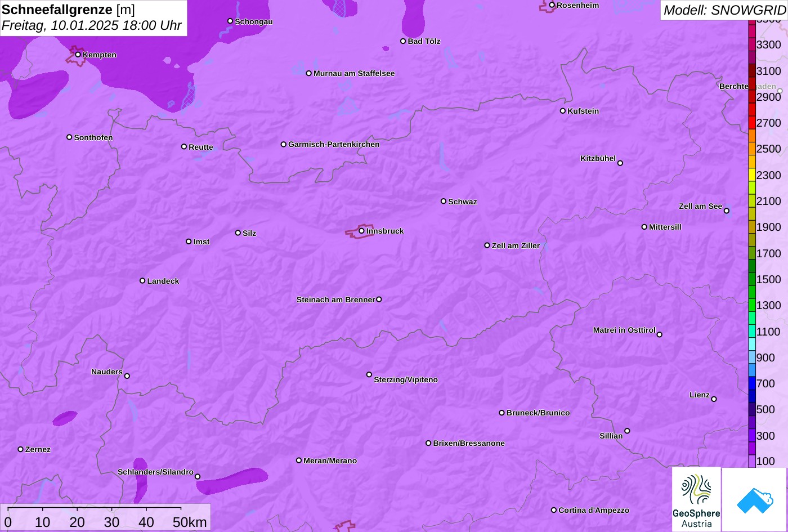Select the Sonthofen marker dot

[69, 137]
